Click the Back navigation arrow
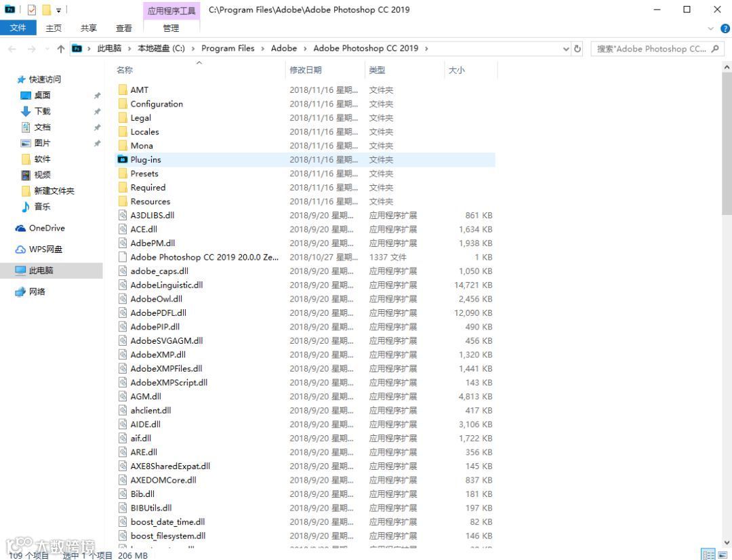 (12, 49)
